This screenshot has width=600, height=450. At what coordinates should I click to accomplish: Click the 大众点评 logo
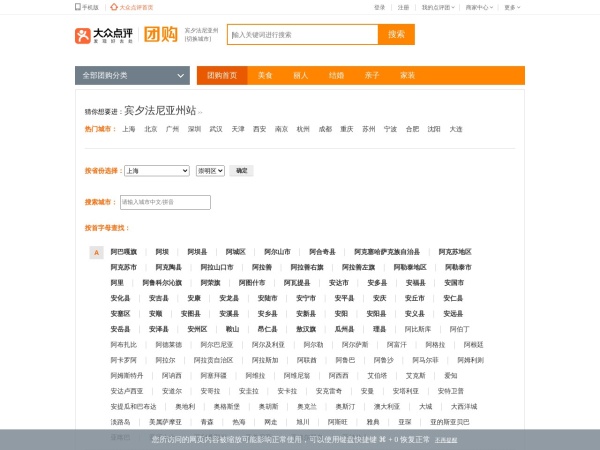click(x=104, y=35)
